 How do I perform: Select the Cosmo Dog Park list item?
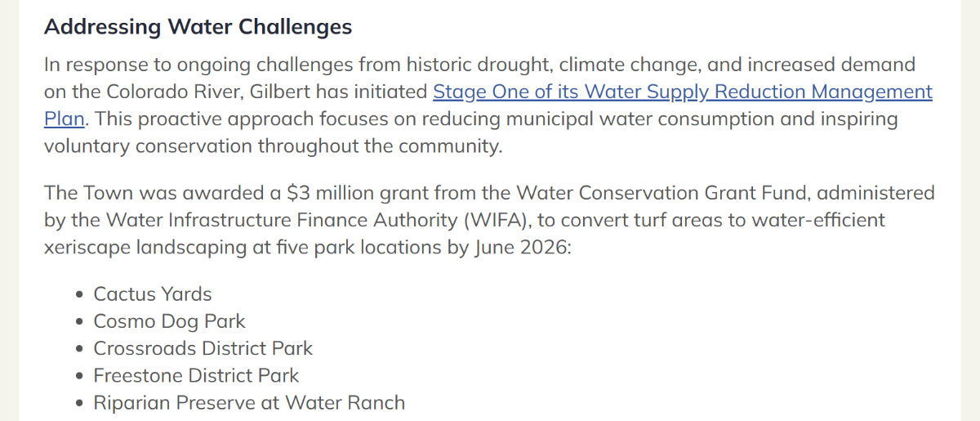tap(169, 321)
